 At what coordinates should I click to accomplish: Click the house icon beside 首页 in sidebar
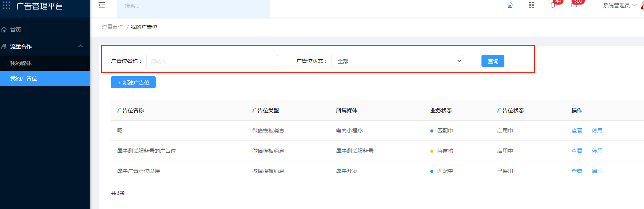click(4, 30)
